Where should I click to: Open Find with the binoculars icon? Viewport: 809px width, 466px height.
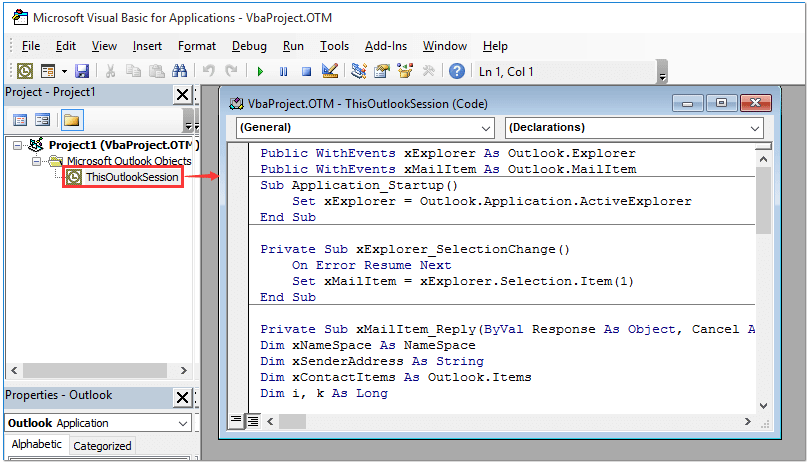coord(180,71)
